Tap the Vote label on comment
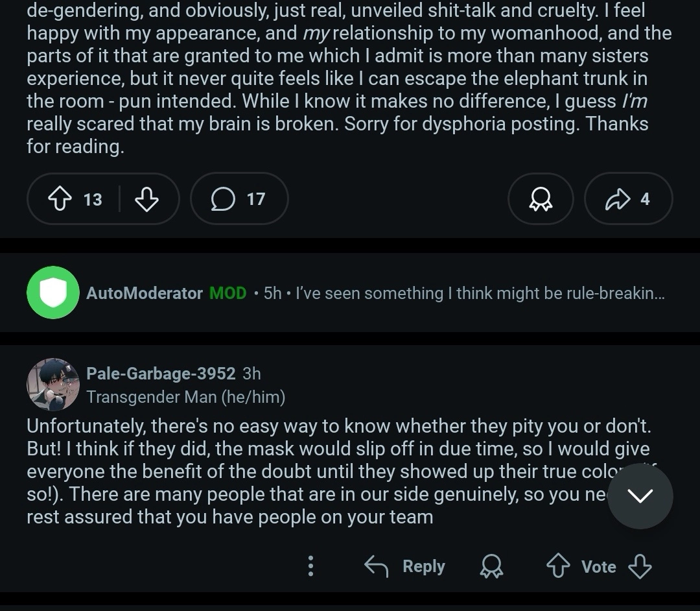This screenshot has height=611, width=700. 598,567
